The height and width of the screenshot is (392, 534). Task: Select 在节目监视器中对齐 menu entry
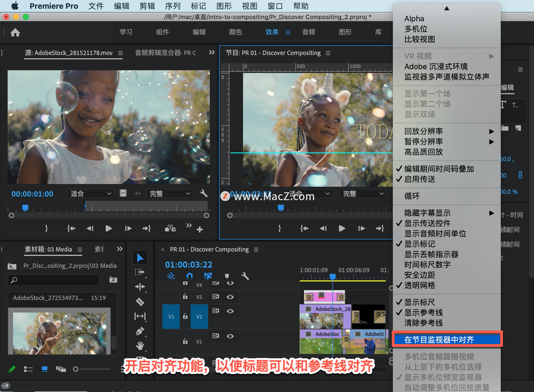(447, 339)
